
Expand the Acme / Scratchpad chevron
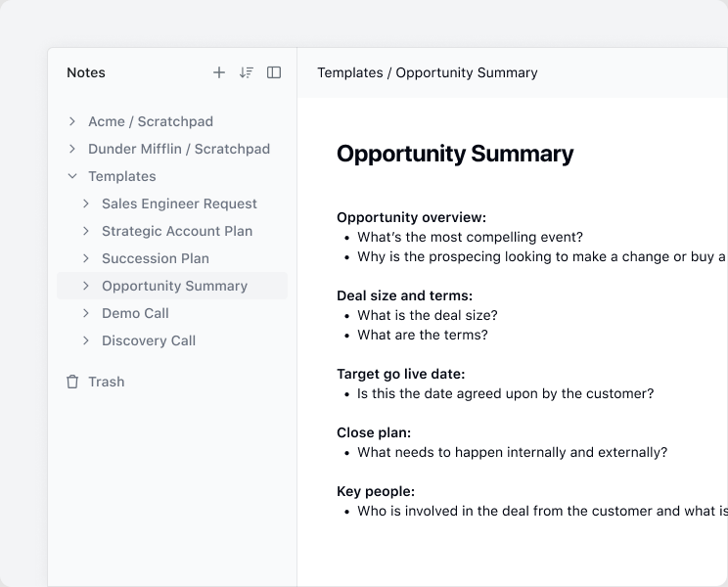pyautogui.click(x=72, y=121)
